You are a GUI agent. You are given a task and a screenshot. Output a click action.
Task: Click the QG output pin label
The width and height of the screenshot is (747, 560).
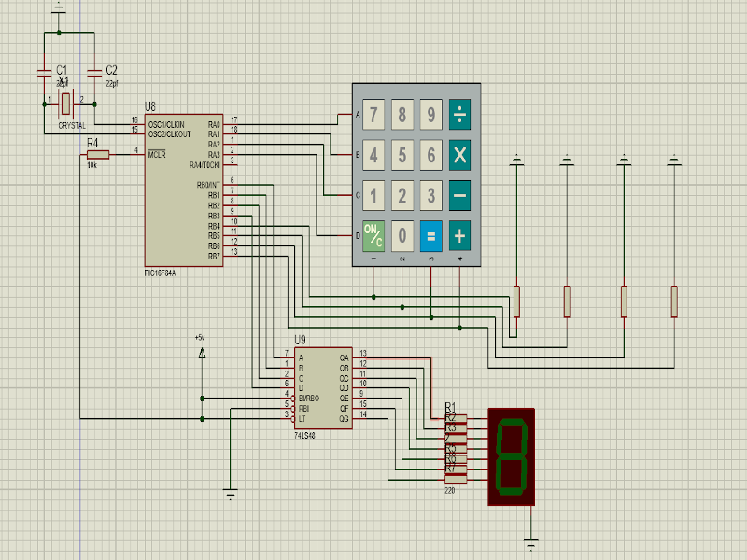click(344, 419)
